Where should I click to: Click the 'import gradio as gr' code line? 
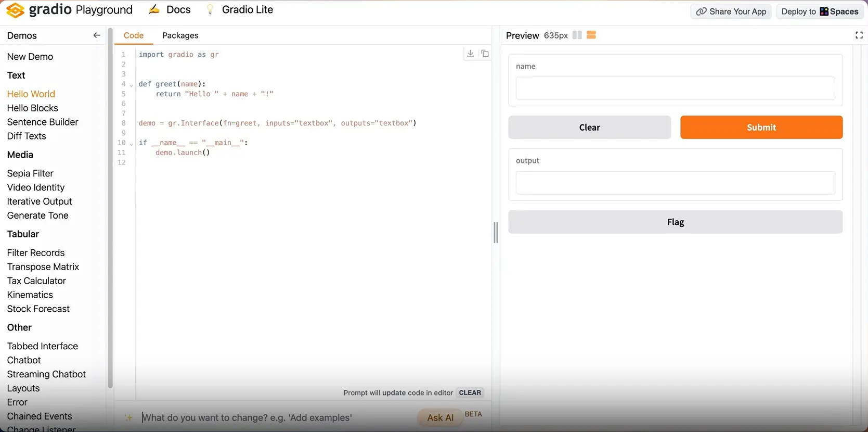coord(178,55)
